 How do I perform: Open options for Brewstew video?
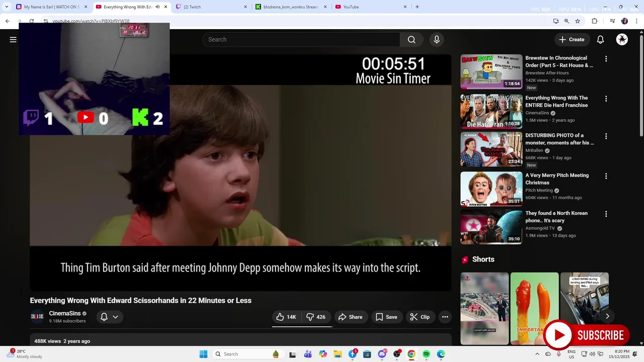point(606,59)
